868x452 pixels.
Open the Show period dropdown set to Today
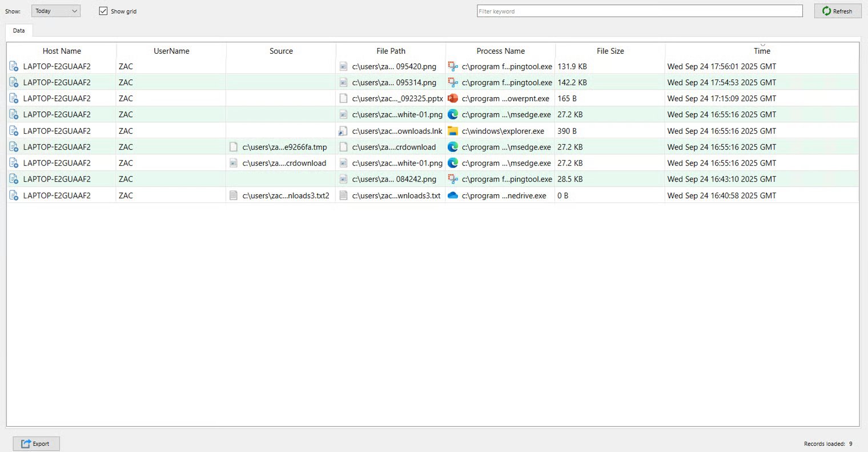55,11
